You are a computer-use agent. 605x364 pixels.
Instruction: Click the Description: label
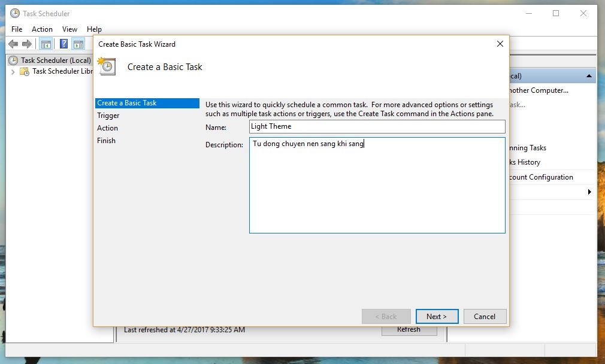pyautogui.click(x=224, y=145)
